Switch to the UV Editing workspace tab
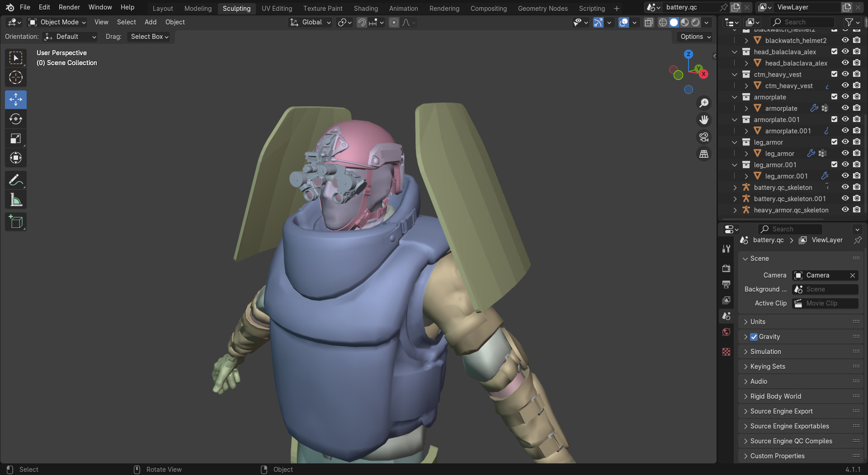Viewport: 868px width, 475px height. (x=277, y=8)
